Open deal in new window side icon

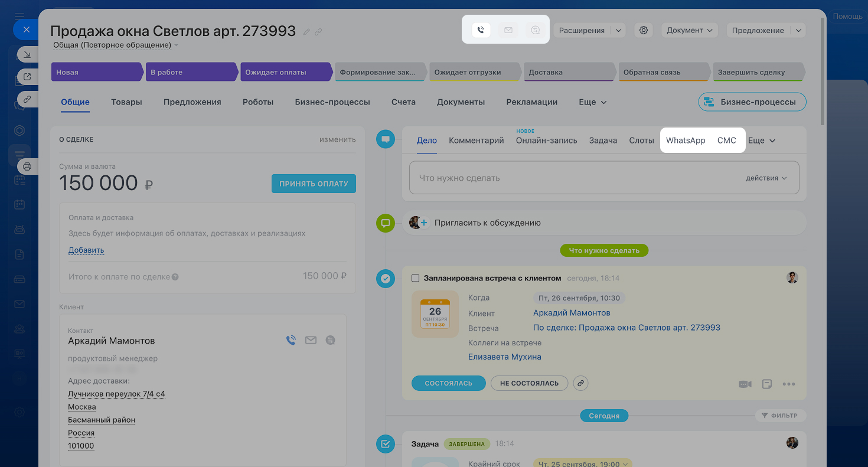tap(27, 77)
